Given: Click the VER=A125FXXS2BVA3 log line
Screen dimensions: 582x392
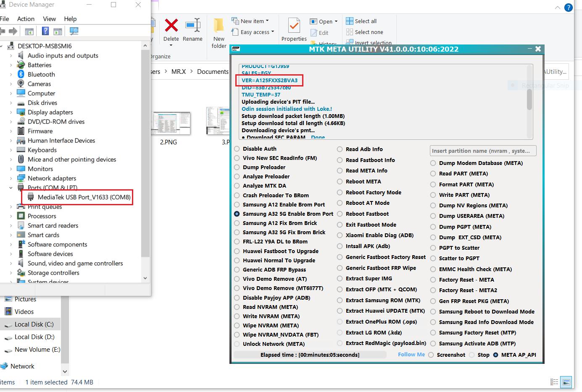Looking at the screenshot, I should pos(269,80).
